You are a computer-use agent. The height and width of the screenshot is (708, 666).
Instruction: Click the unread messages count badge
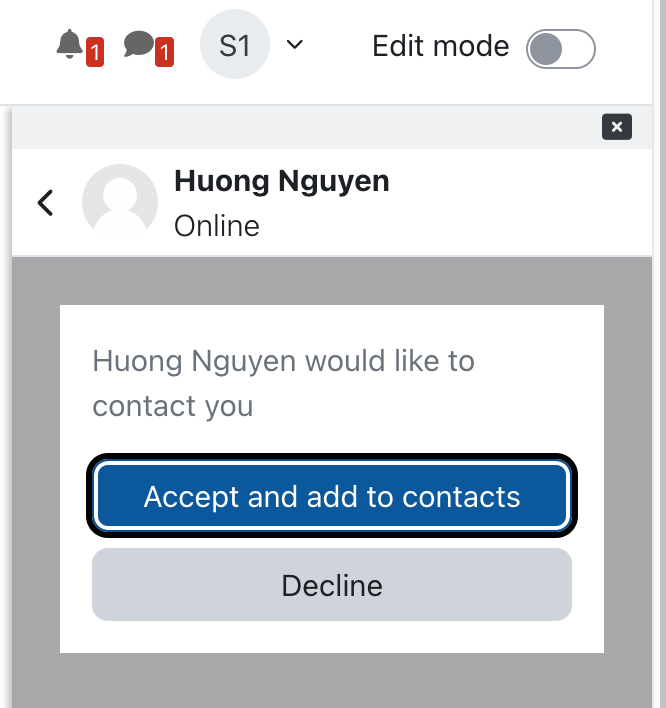point(164,52)
